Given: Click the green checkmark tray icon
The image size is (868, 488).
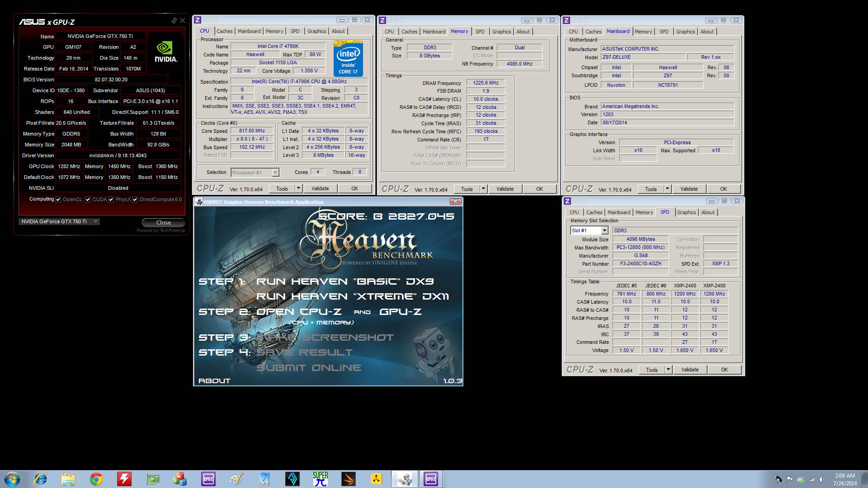Looking at the screenshot, I should click(801, 479).
